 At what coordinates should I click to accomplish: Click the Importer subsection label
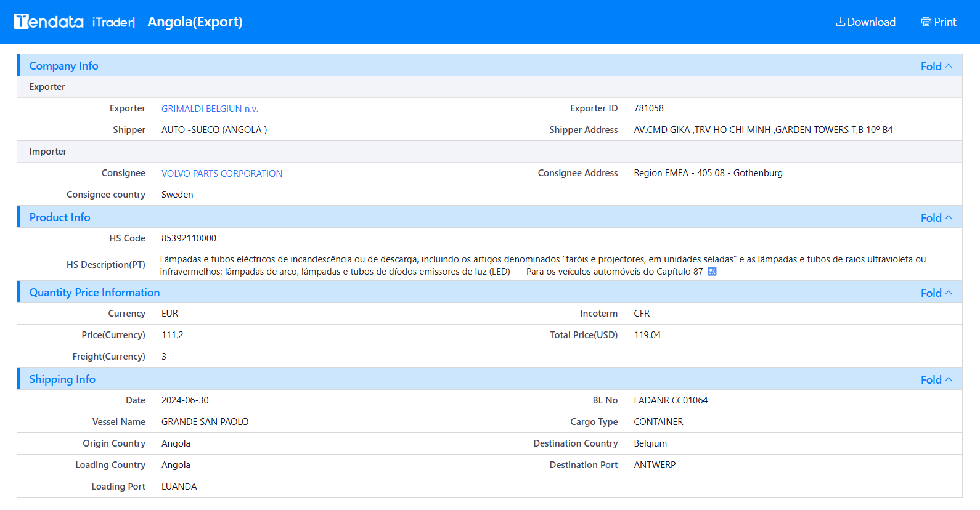[47, 152]
